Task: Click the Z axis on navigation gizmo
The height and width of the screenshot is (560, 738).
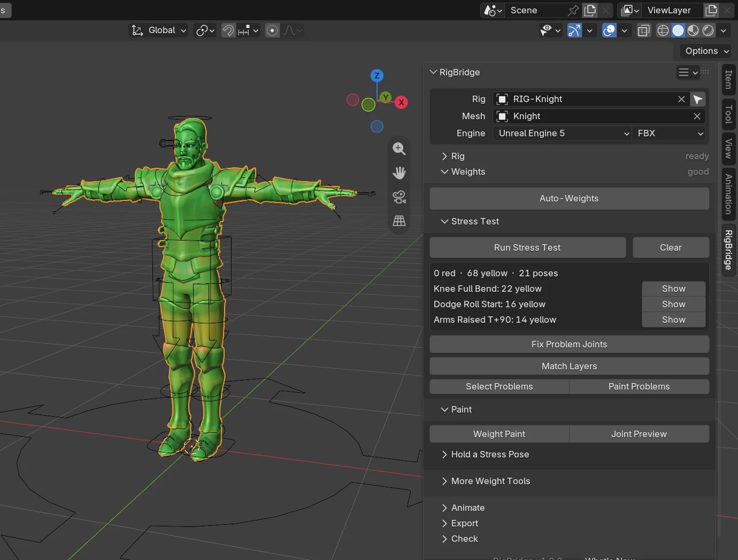Action: click(x=377, y=75)
